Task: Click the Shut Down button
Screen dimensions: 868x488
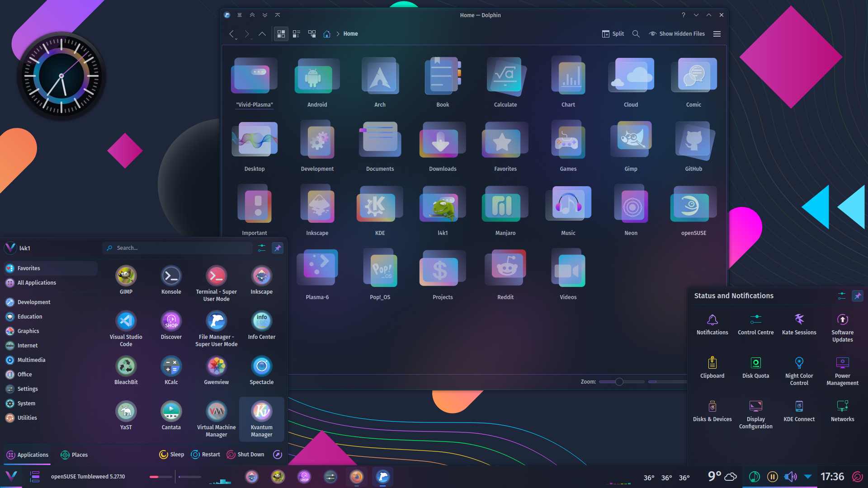Action: 245,455
